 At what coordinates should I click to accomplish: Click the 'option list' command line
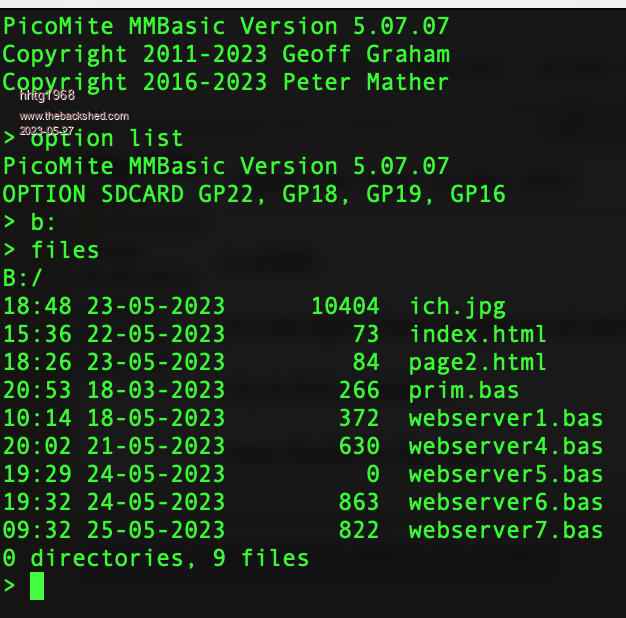click(x=106, y=138)
